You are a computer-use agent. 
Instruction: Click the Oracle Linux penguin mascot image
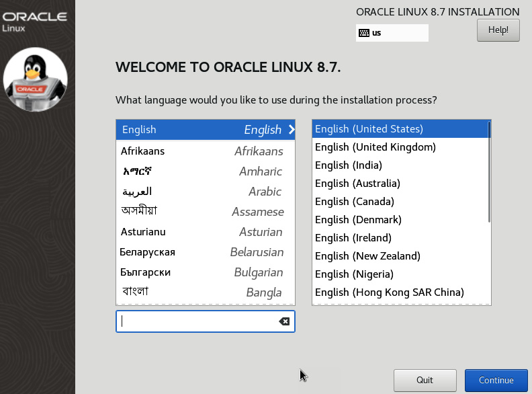[36, 79]
